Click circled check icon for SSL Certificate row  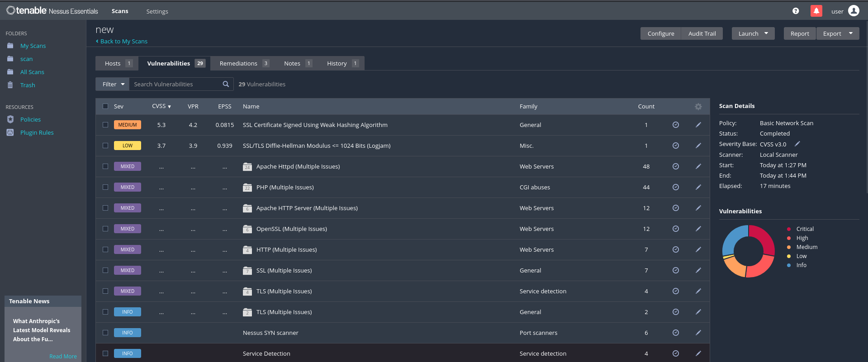(676, 125)
